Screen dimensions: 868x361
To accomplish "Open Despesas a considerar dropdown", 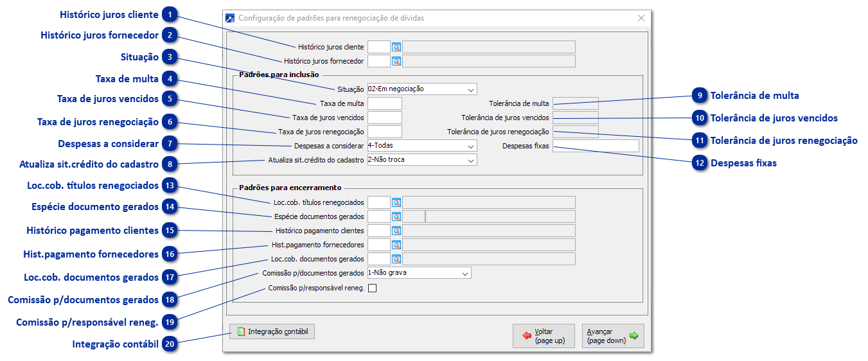I will 471,146.
